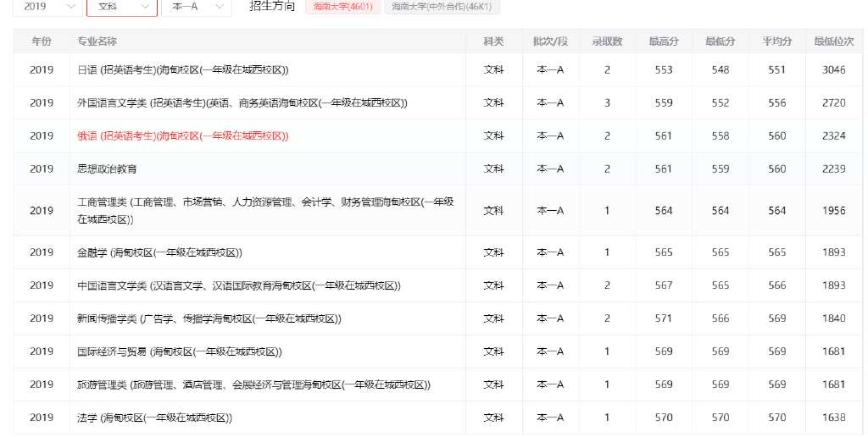Select the 国际经济与贸易 major name
Image resolution: width=868 pixels, height=437 pixels.
click(x=180, y=351)
